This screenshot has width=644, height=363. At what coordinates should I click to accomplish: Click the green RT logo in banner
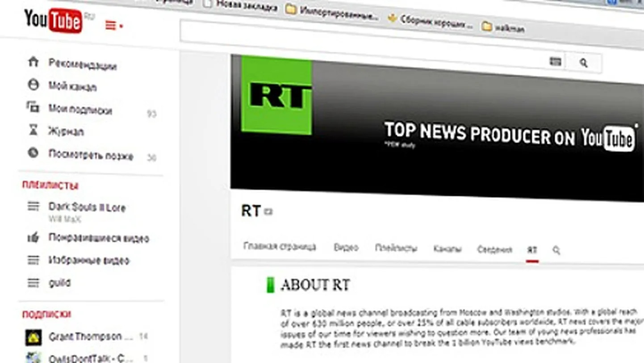[x=276, y=95]
